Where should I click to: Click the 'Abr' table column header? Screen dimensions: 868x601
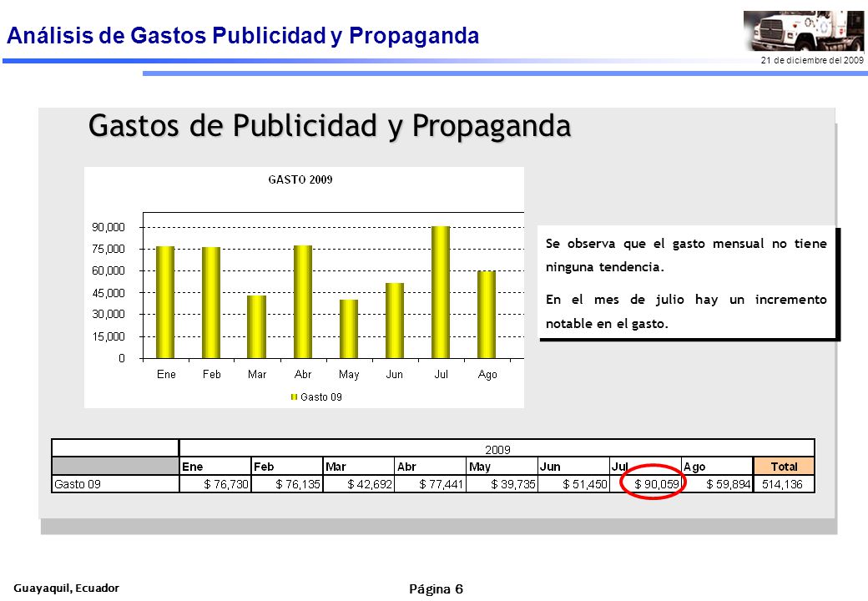[430, 467]
